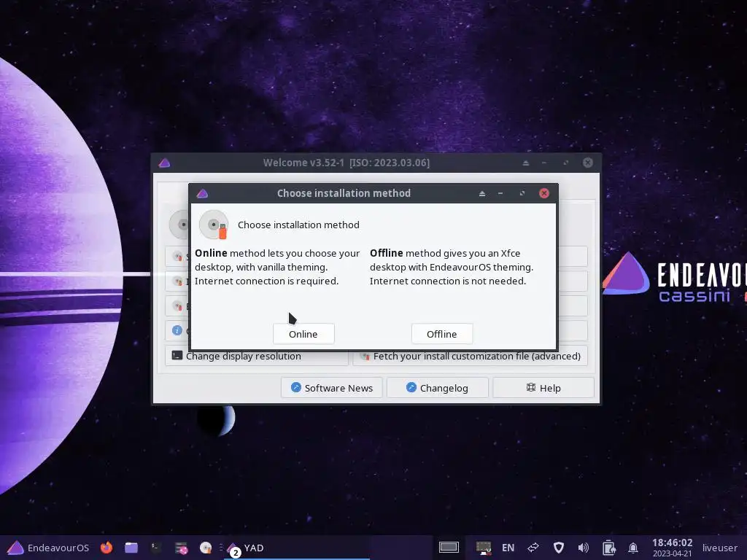This screenshot has width=747, height=560.
Task: Click the network connection arrows tray icon
Action: click(533, 548)
